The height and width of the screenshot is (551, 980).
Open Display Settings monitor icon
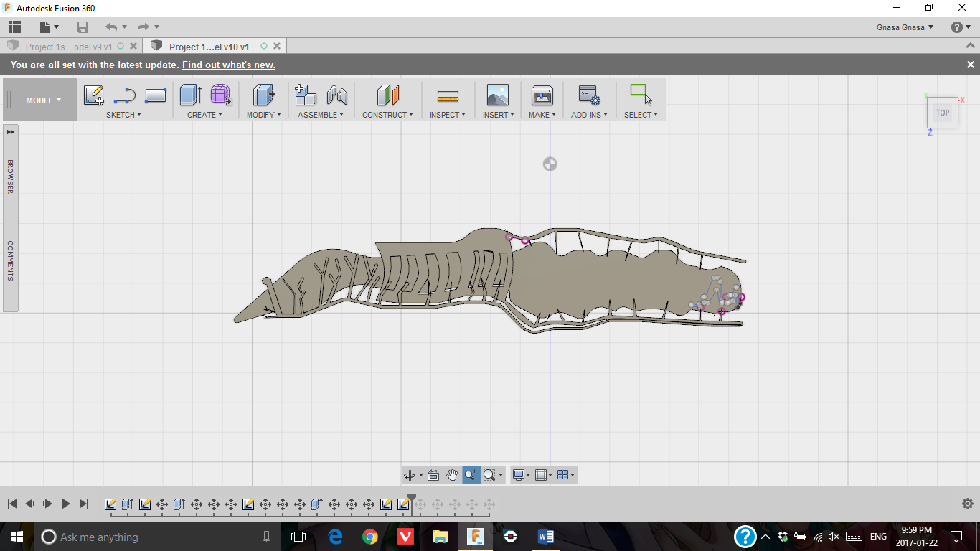click(519, 475)
